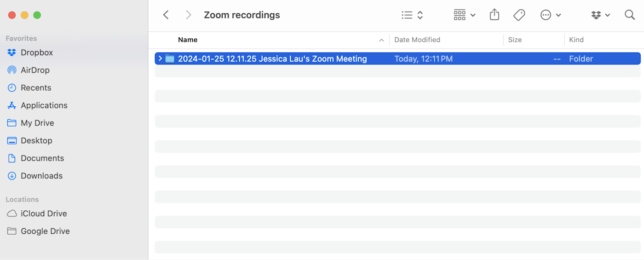
Task: Close the Finder window
Action: 12,15
